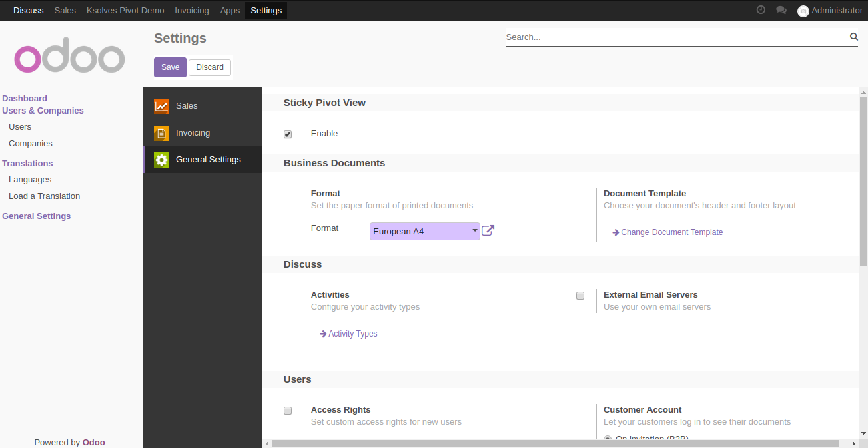Click the vertical scrollbar of settings panel
868x448 pixels.
tap(863, 180)
